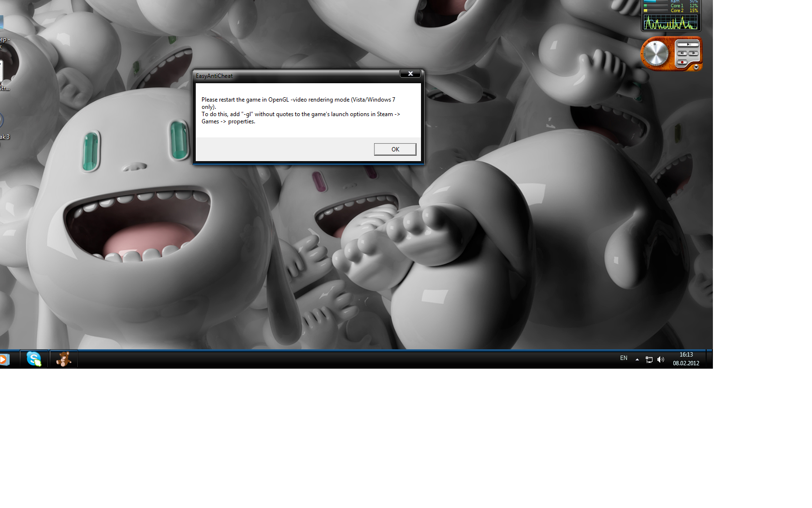Viewport: 812px width, 508px height.
Task: Click the line "Games -> properties."
Action: [x=228, y=121]
